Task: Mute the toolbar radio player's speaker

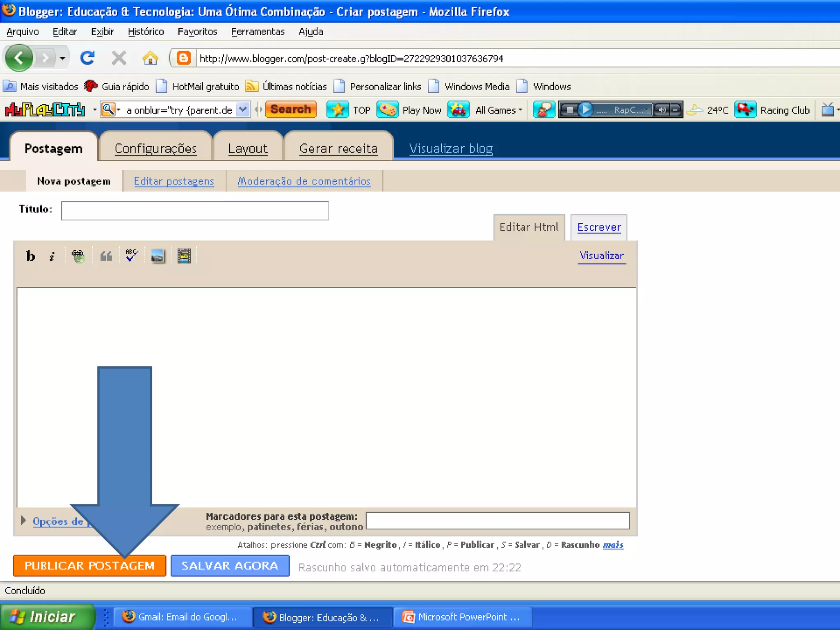Action: coord(661,110)
